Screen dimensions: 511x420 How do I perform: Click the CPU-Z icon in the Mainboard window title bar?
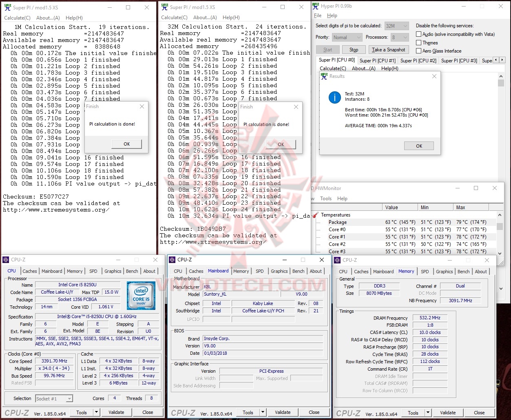tap(173, 260)
